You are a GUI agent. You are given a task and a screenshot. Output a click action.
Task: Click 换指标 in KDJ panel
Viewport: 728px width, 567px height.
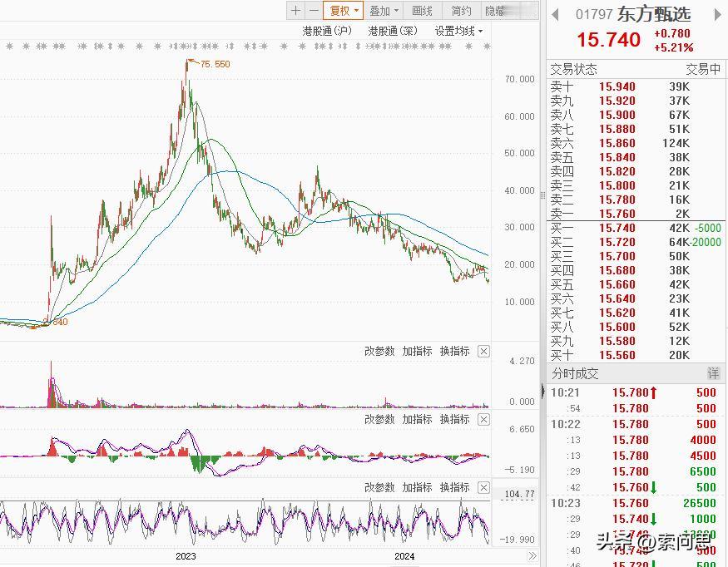coord(454,488)
